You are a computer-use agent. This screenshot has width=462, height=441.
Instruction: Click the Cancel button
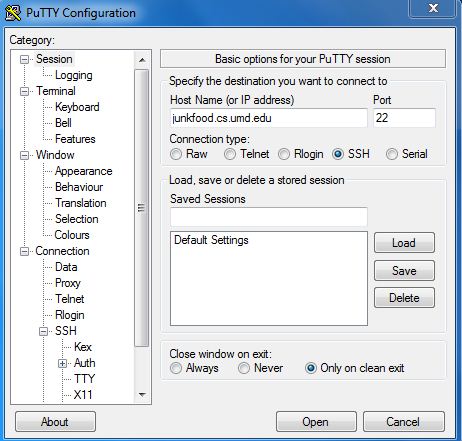403,422
